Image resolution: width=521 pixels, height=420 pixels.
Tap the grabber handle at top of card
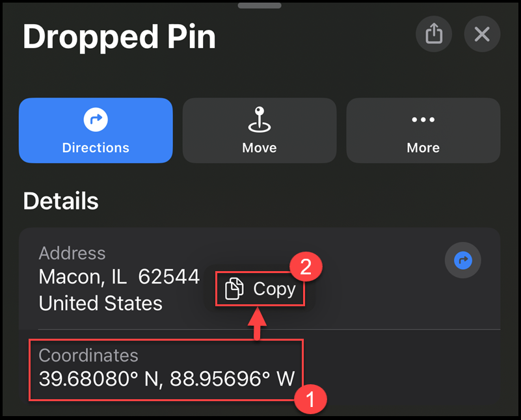(x=260, y=5)
